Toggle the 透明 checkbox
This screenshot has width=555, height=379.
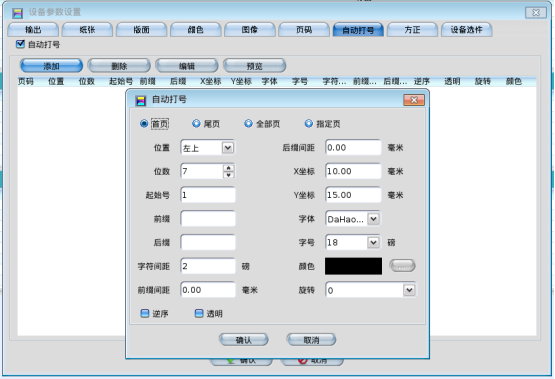coord(199,313)
